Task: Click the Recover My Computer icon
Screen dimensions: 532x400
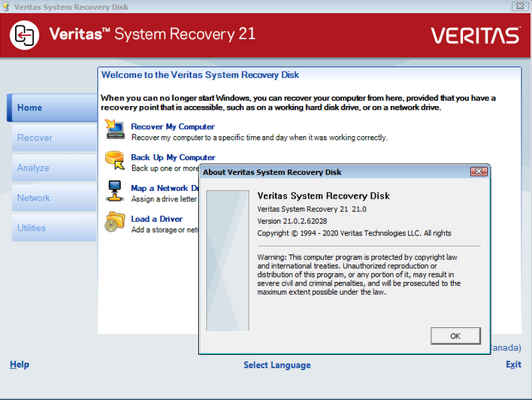Action: point(115,129)
